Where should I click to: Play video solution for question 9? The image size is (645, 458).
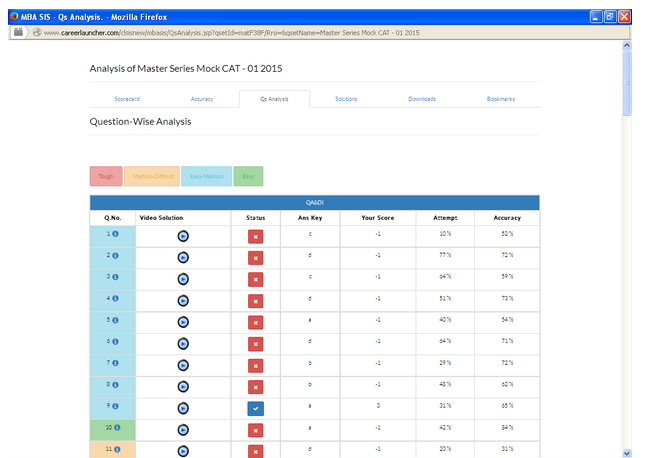(183, 408)
